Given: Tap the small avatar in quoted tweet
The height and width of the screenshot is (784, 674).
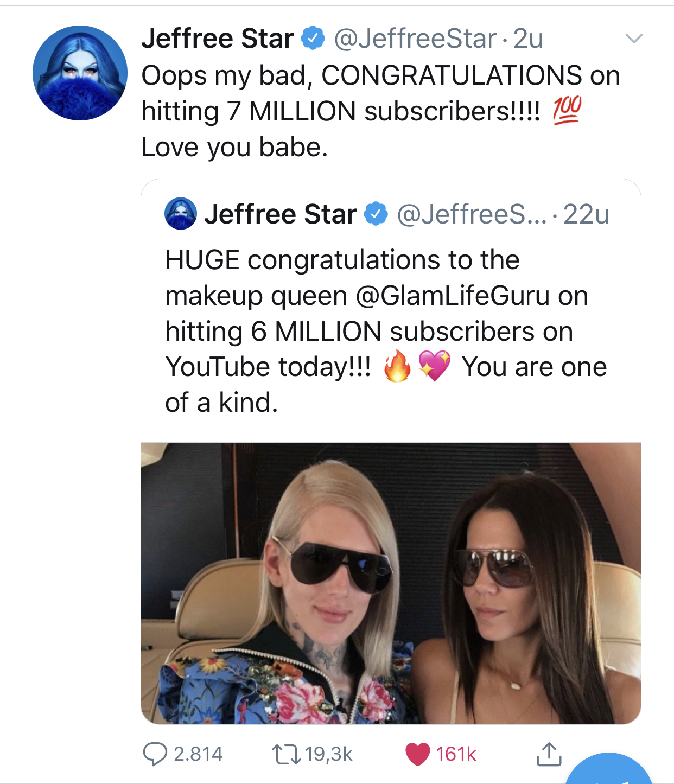Looking at the screenshot, I should [180, 213].
